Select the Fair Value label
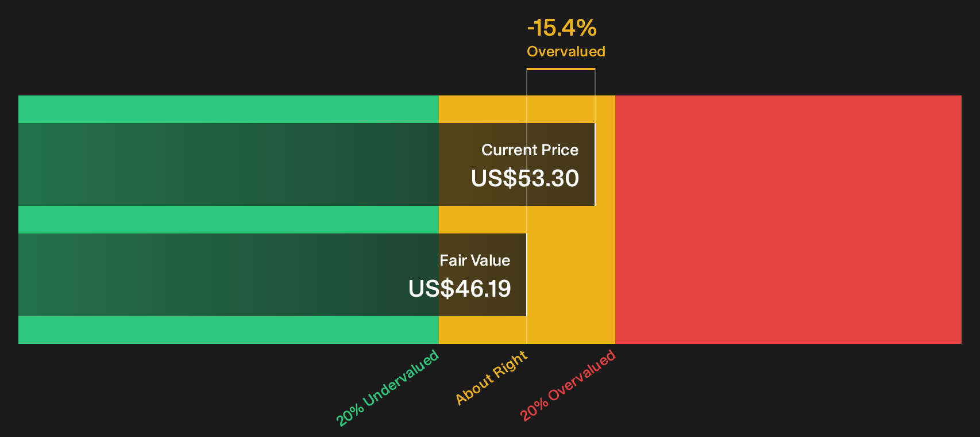This screenshot has width=980, height=437. click(475, 260)
